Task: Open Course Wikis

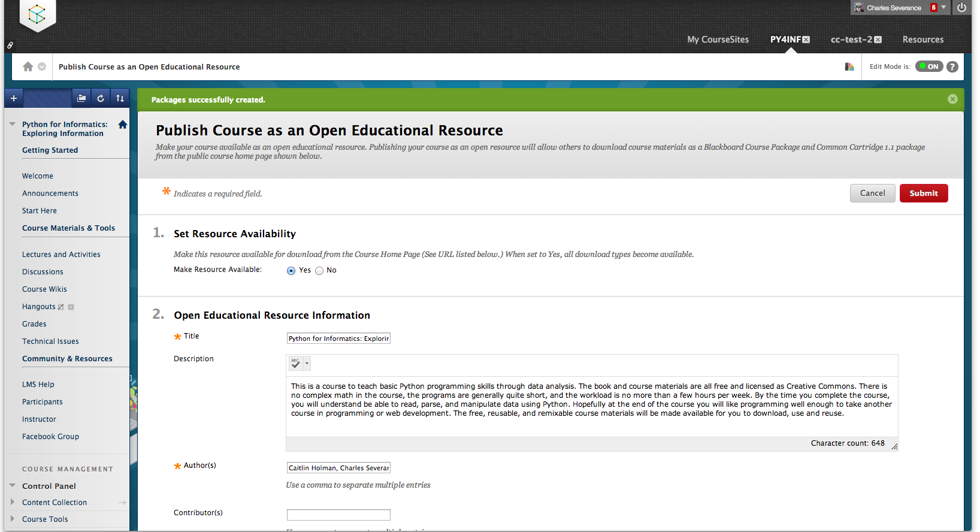Action: click(x=44, y=289)
